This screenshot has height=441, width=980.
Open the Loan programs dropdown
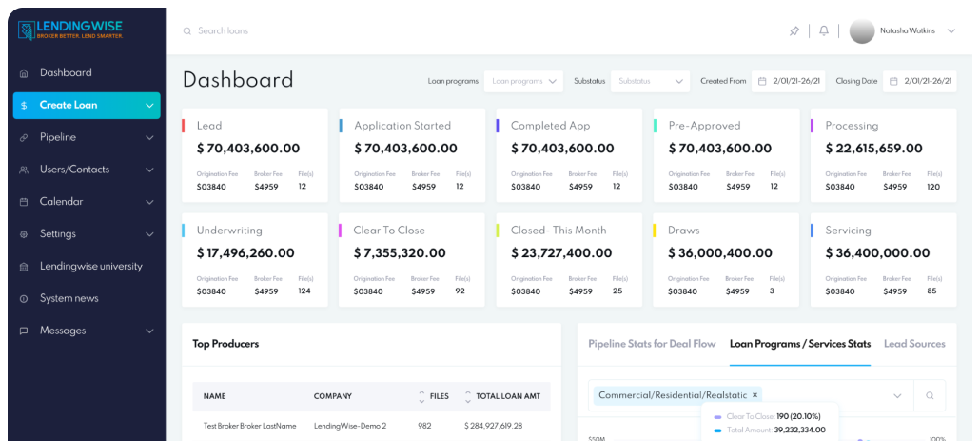point(523,82)
